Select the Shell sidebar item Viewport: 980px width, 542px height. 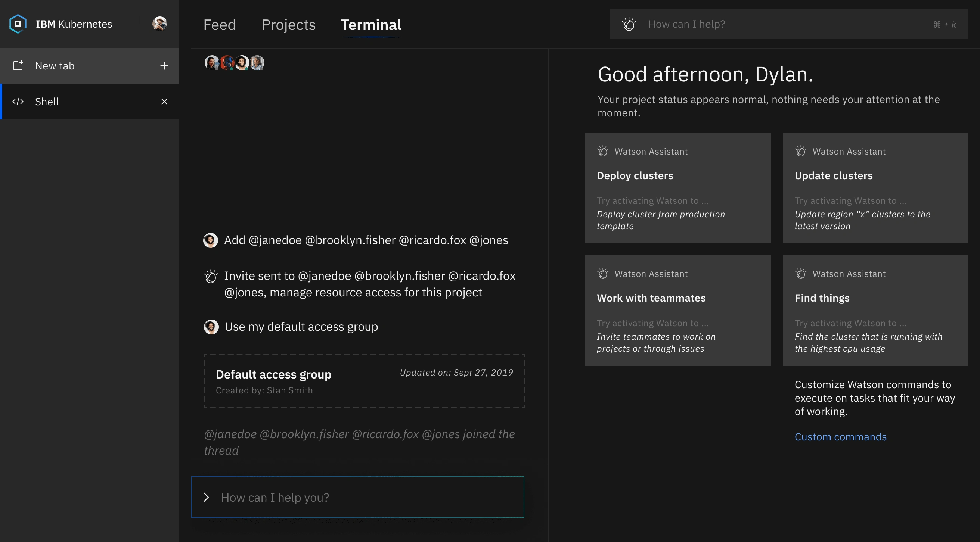[90, 102]
